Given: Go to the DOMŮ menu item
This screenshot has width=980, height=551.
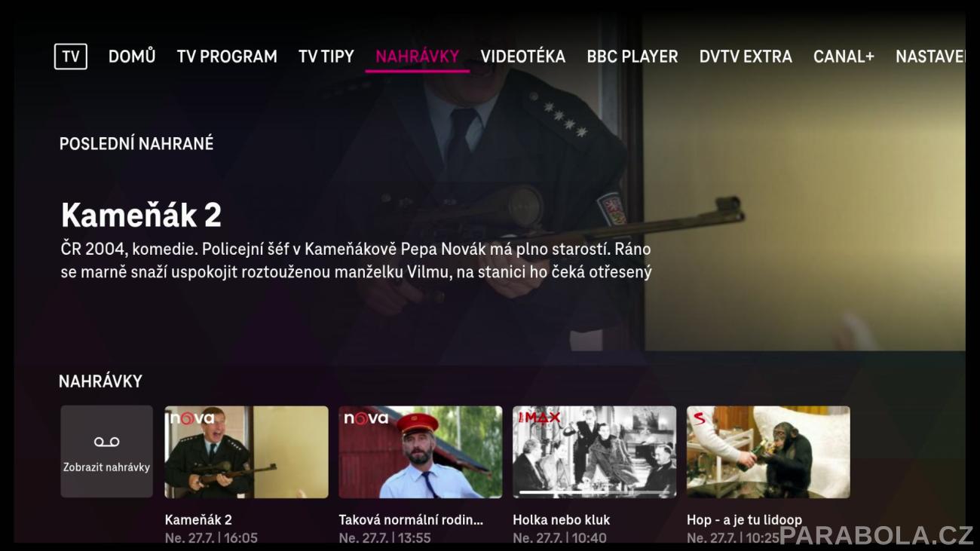Looking at the screenshot, I should (x=132, y=57).
